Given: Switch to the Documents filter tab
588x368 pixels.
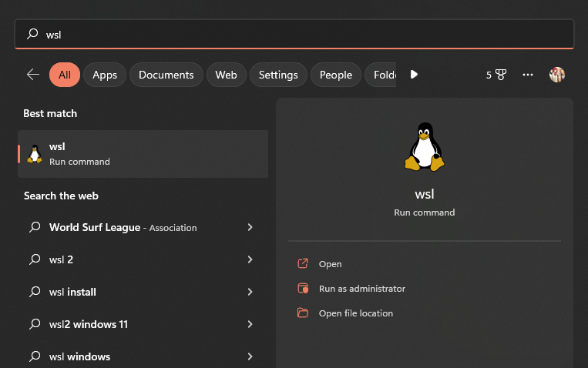Looking at the screenshot, I should [x=166, y=75].
